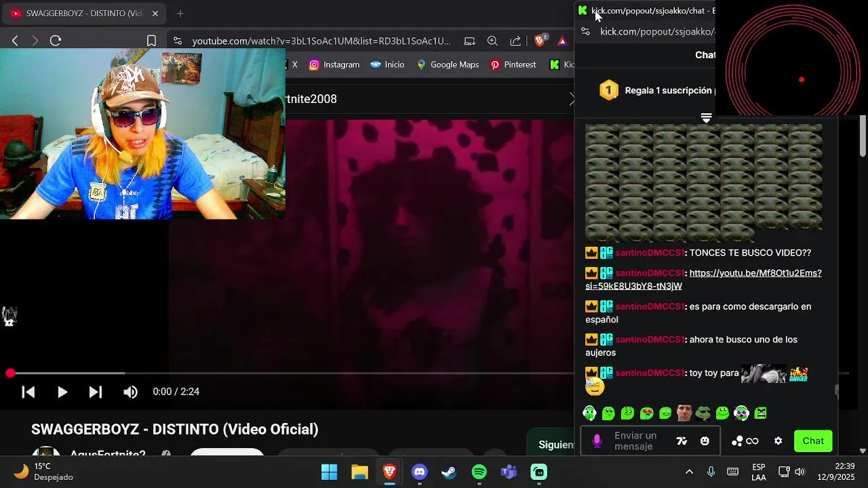The image size is (868, 488).
Task: Open File Explorer from taskbar
Action: point(359,472)
